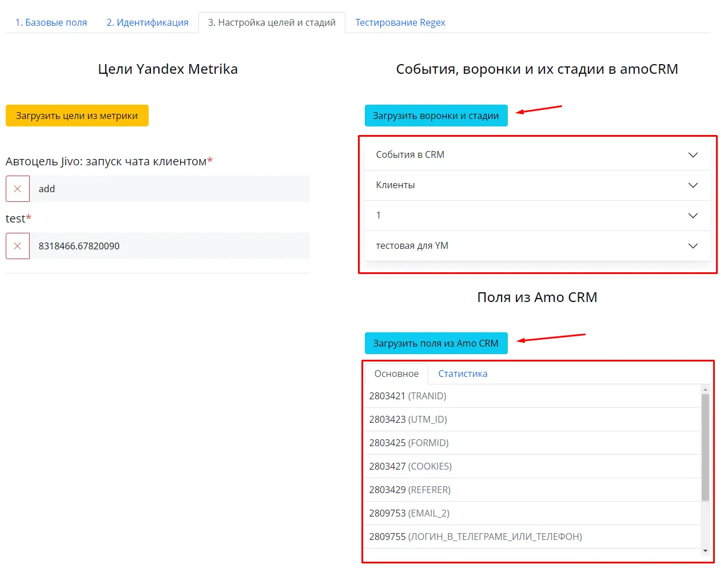Focus the test input with 8318466.67820090
The image size is (728, 572).
(170, 246)
